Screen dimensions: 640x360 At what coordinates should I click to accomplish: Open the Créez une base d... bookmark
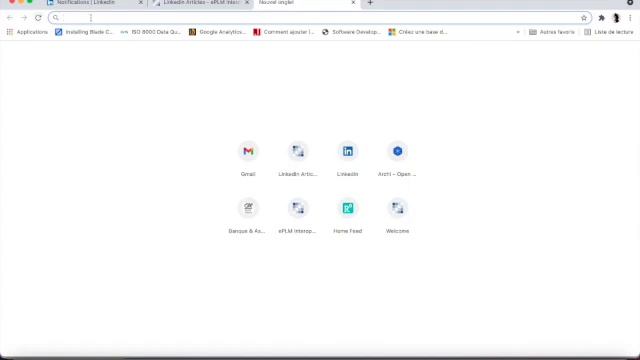click(418, 32)
